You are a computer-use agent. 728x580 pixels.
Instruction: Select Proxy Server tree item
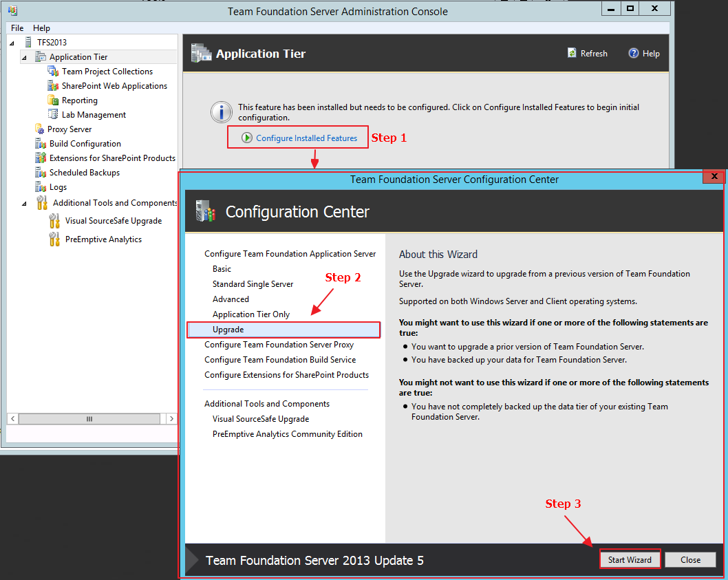click(x=69, y=129)
